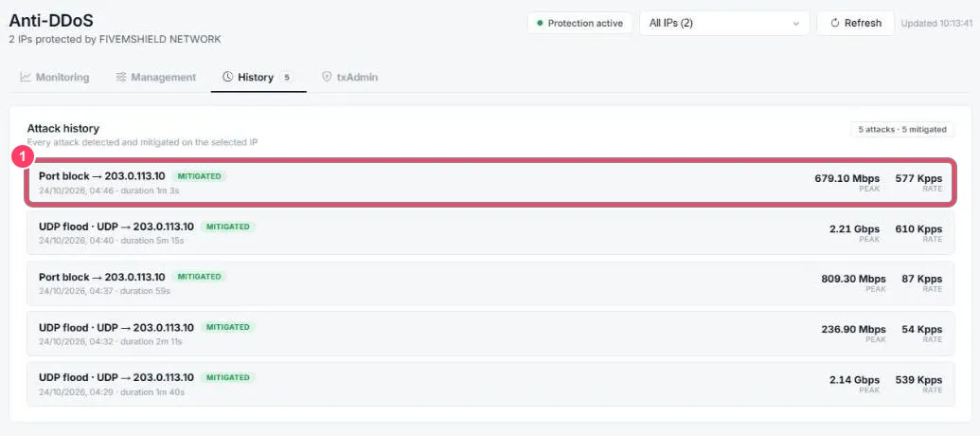980x436 pixels.
Task: Open the UDP flood attack at 04:29
Action: pyautogui.click(x=490, y=384)
